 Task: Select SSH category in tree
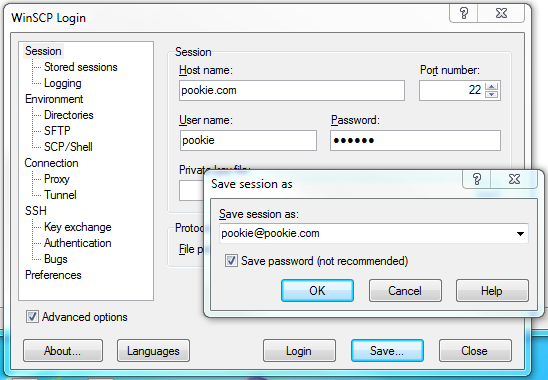pyautogui.click(x=36, y=211)
